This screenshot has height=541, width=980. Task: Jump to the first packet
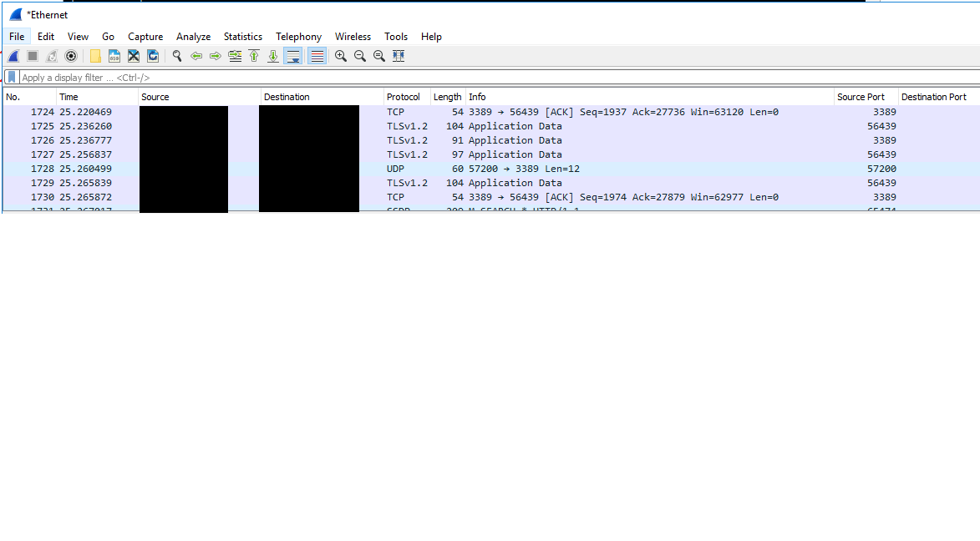[254, 56]
